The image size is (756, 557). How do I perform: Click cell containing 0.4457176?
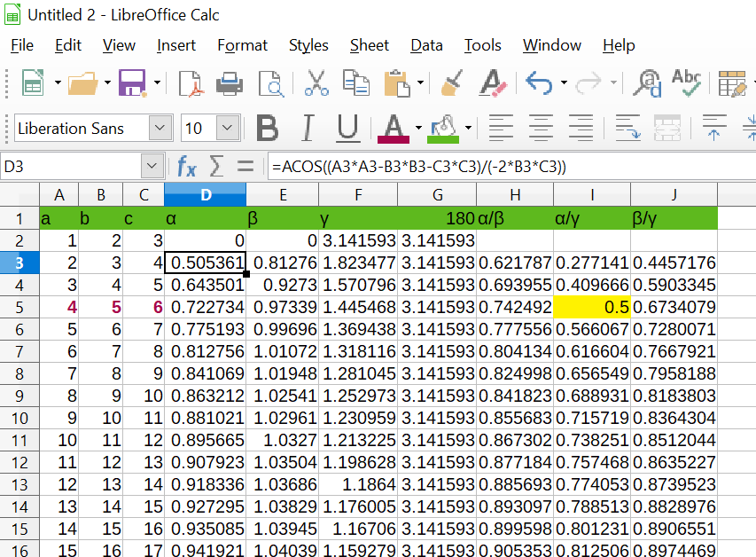674,263
